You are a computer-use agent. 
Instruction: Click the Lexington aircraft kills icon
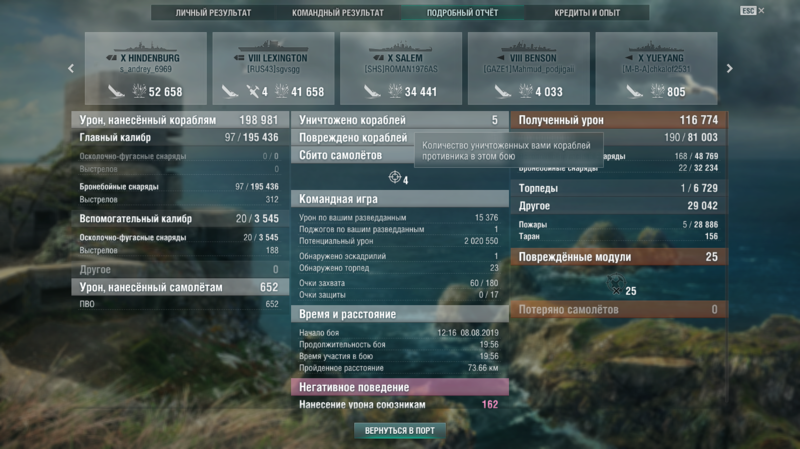click(253, 91)
